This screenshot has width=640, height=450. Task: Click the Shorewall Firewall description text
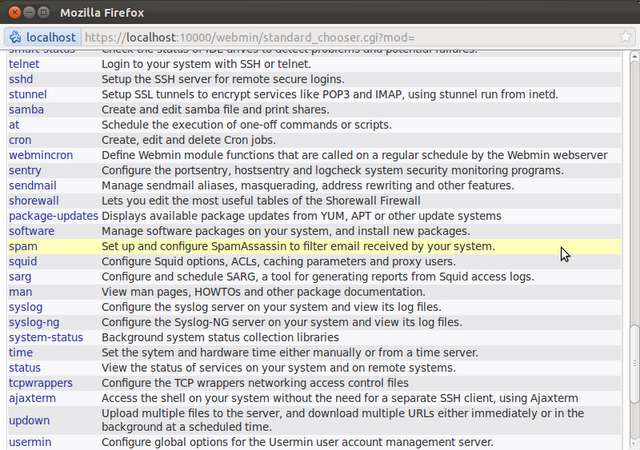261,200
